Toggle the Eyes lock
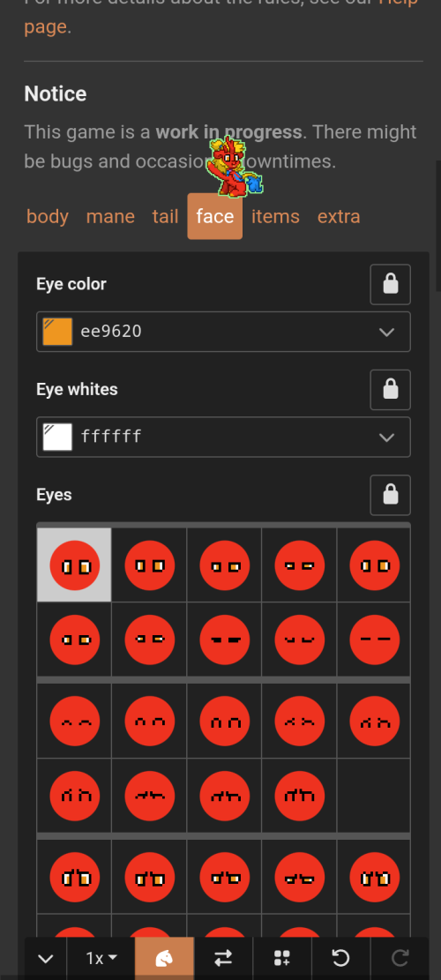The image size is (441, 980). (x=391, y=495)
